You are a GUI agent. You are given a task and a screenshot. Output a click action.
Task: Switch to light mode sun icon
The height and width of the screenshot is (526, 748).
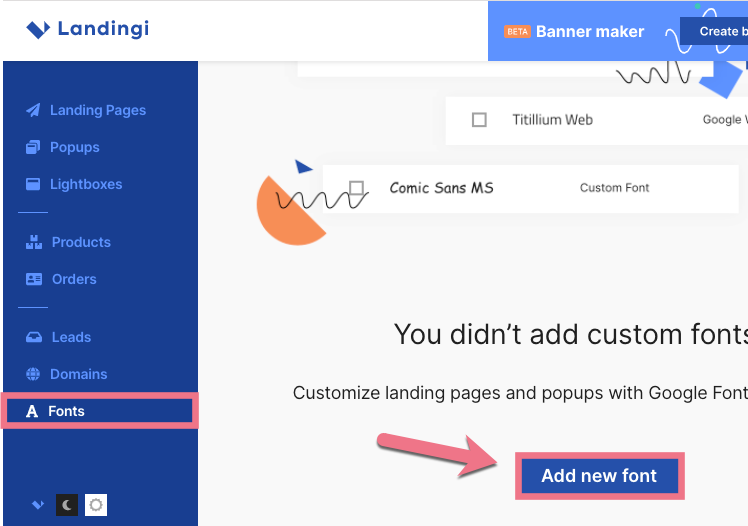(96, 505)
